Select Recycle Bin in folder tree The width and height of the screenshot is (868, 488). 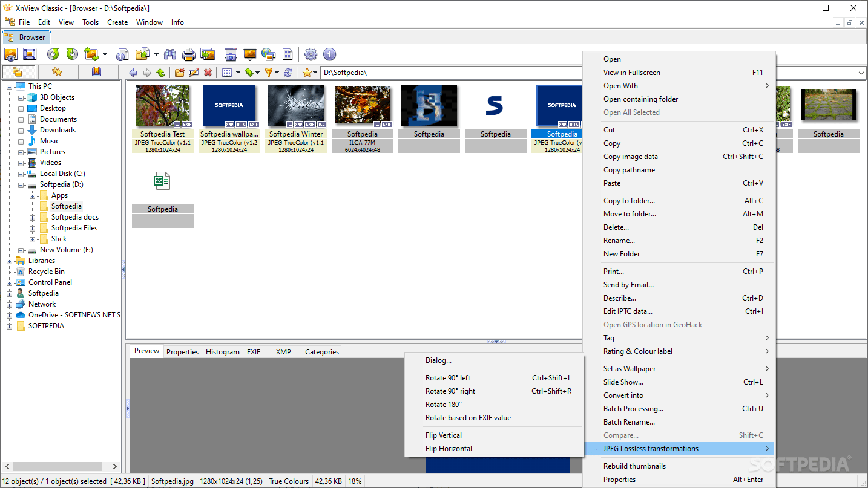click(47, 272)
